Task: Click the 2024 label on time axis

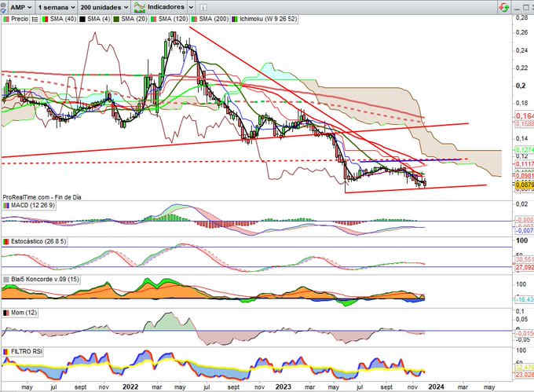Action: tap(437, 387)
